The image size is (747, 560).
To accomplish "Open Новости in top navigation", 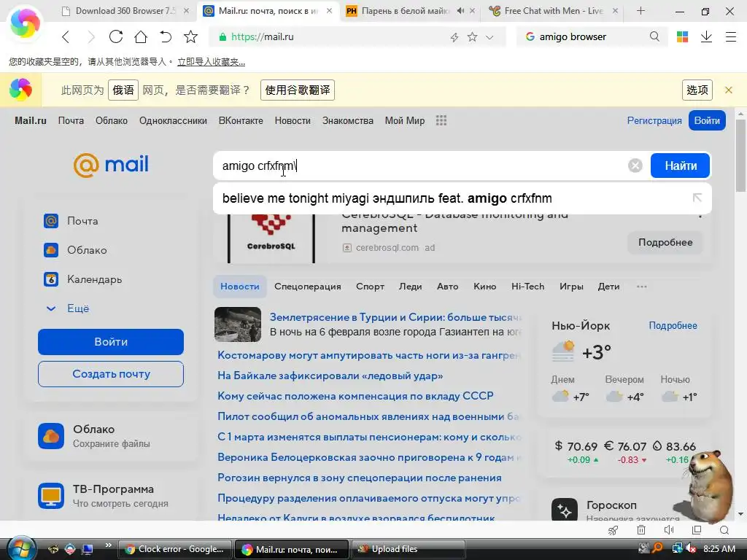I will [x=293, y=120].
